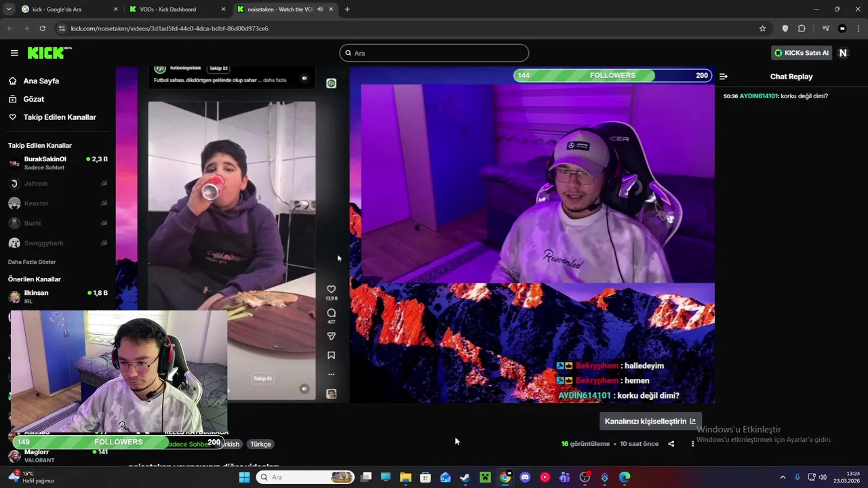Open media control icon in toolbar

click(x=825, y=28)
